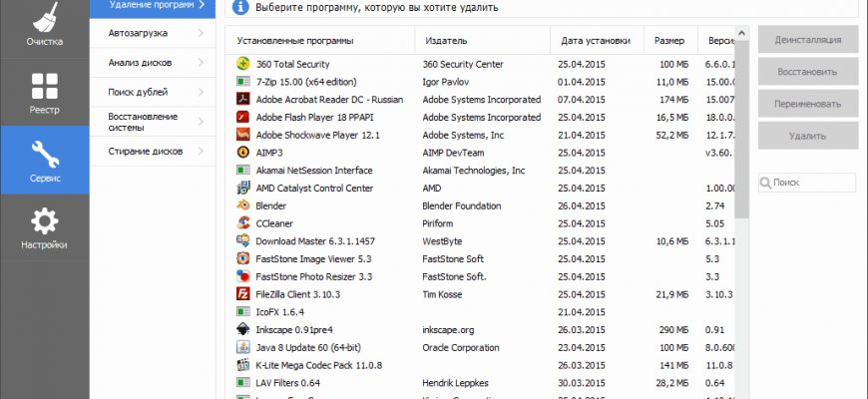
Task: Select the Inkscape 0.91pre4 name
Action: (294, 330)
